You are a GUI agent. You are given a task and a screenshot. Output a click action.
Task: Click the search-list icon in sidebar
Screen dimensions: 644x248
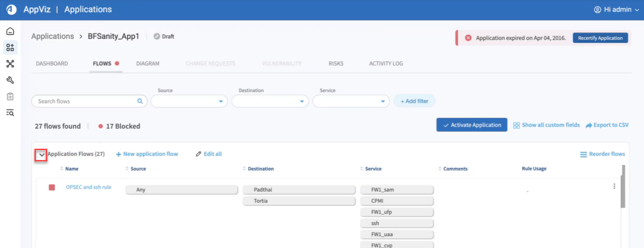[x=10, y=113]
